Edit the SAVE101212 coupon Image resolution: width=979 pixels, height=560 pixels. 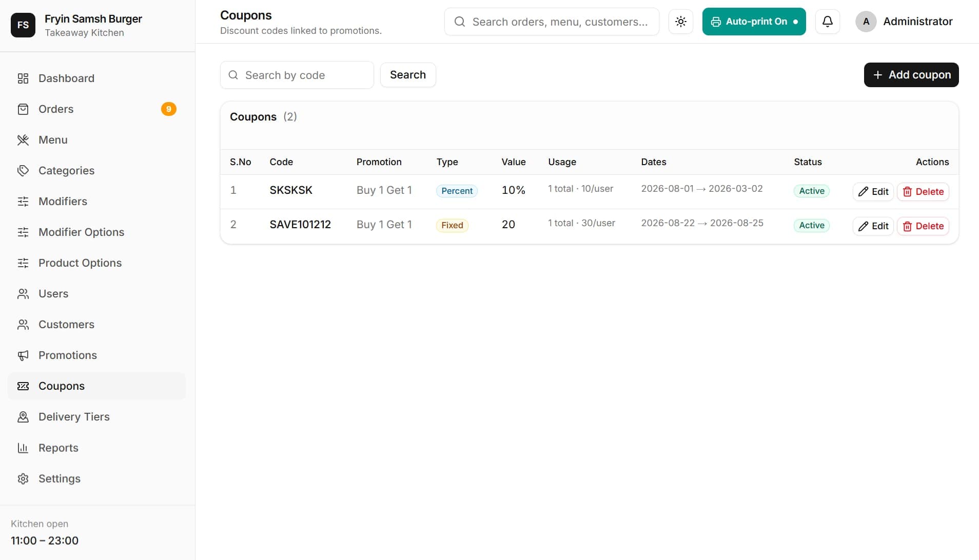pos(873,226)
